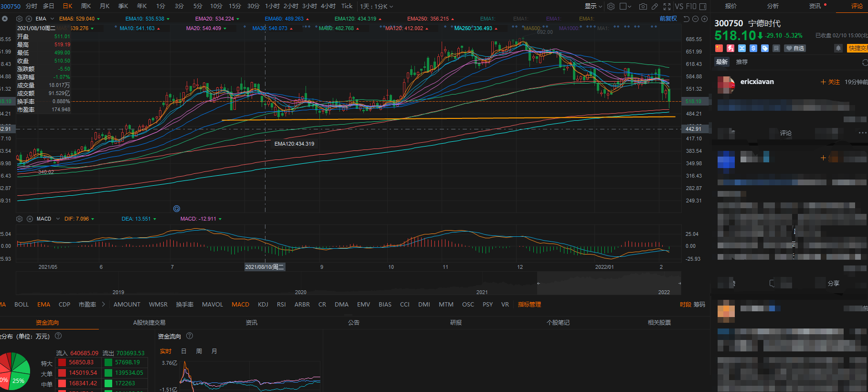
Task: Take a chart screenshot with camera icon
Action: pos(643,6)
